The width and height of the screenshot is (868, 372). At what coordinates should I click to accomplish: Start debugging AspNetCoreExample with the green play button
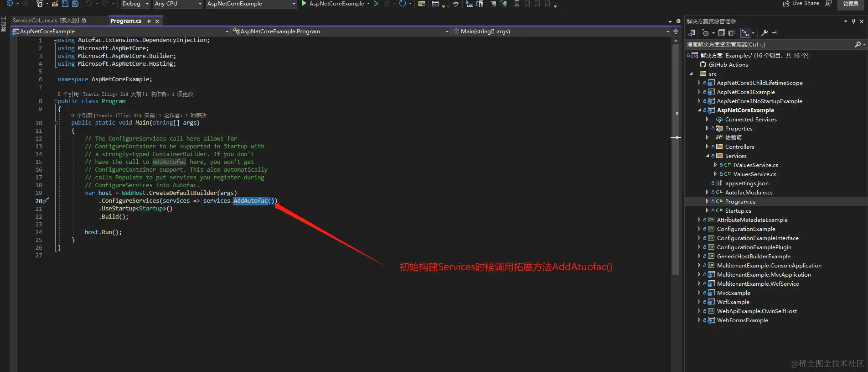pyautogui.click(x=304, y=4)
